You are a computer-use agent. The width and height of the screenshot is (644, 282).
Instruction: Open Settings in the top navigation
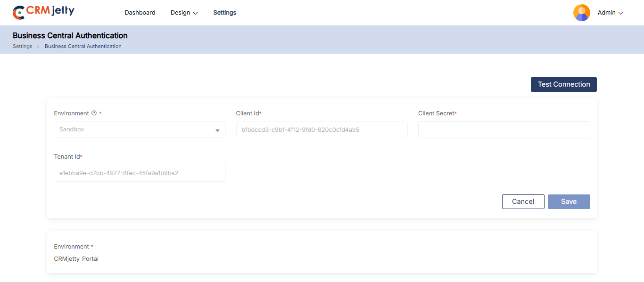pos(224,13)
